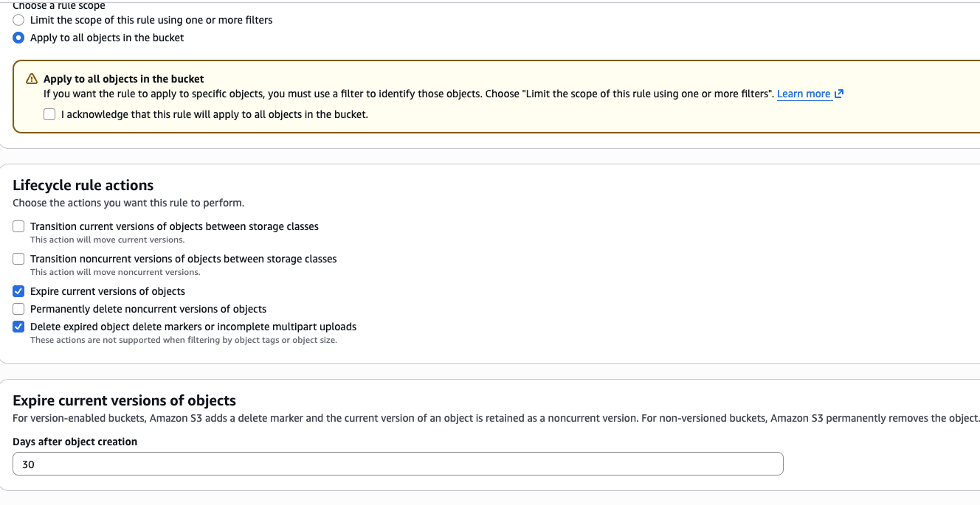Open the Learn more link

803,94
